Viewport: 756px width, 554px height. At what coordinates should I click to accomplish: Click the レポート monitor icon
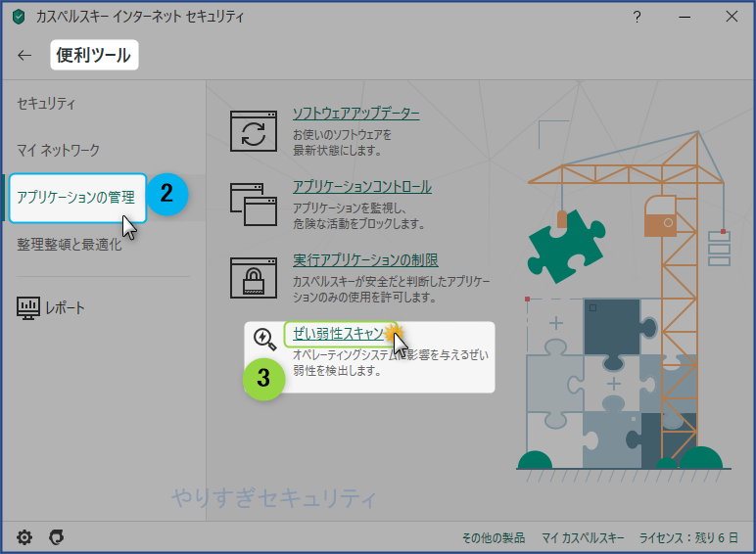(28, 308)
